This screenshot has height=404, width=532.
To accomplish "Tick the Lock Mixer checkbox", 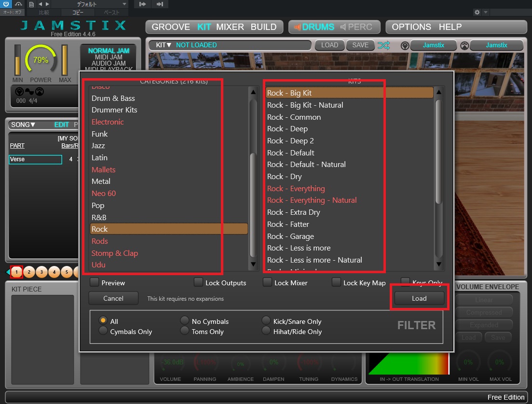I will [x=267, y=282].
